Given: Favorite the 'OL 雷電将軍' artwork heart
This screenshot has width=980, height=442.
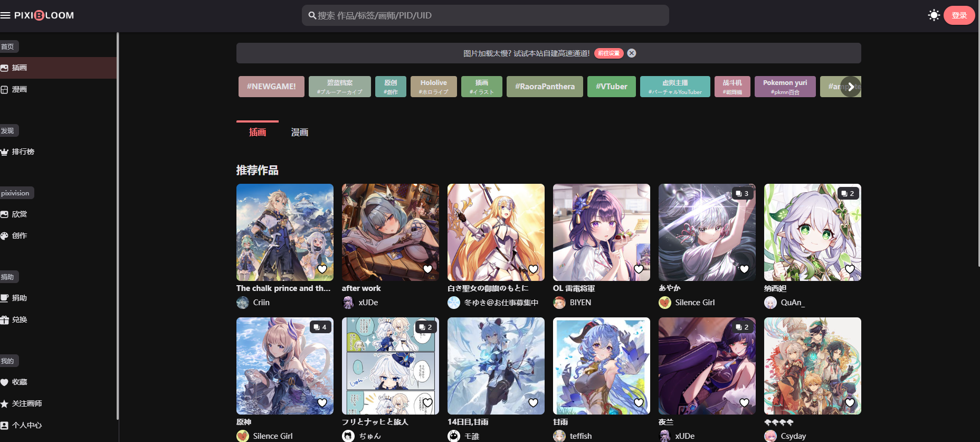Looking at the screenshot, I should (639, 269).
